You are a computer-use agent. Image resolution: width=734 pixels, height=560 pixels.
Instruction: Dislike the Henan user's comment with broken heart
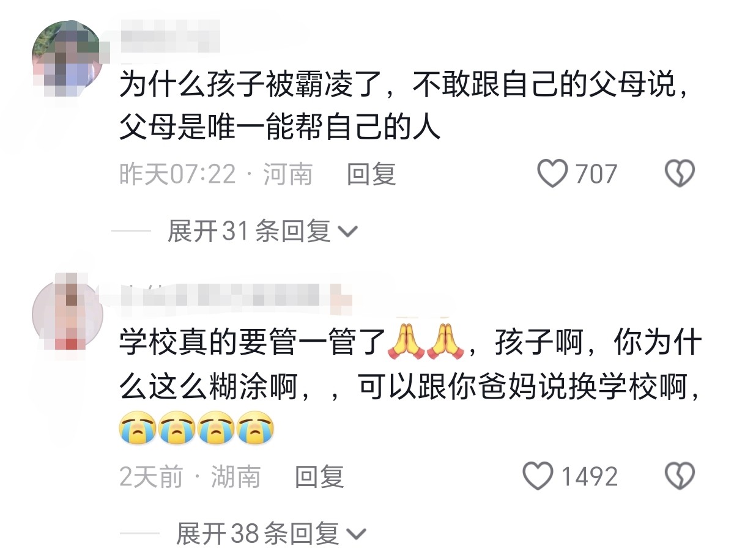pos(680,174)
